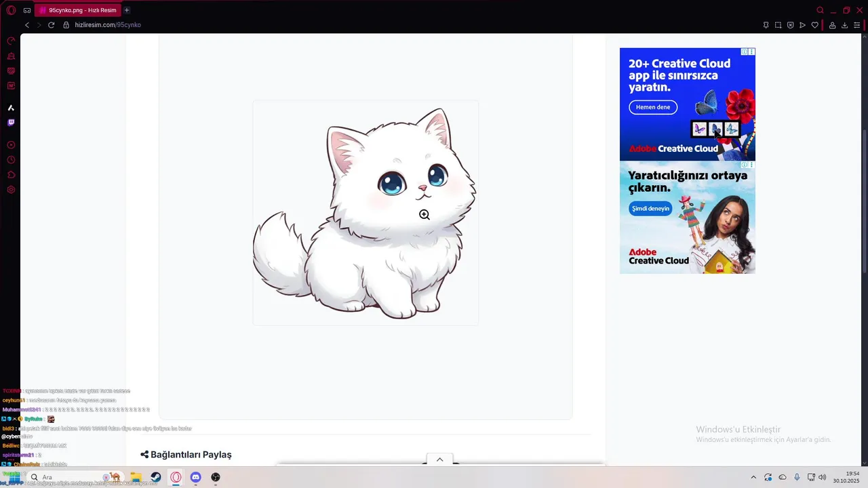This screenshot has width=868, height=488.
Task: Open the GX Corner gamepad icon
Action: click(x=26, y=10)
